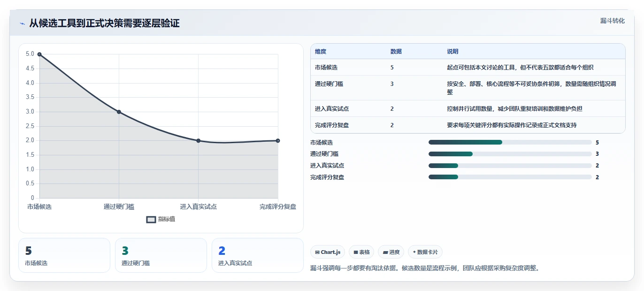Open the data card showing 2 进入真实试点
Image resolution: width=644 pixels, height=291 pixels.
tap(258, 255)
